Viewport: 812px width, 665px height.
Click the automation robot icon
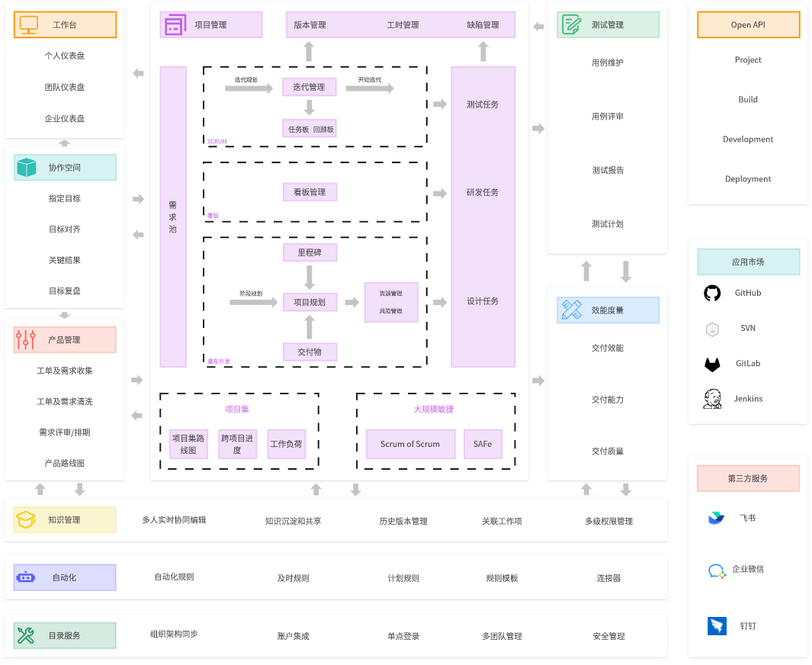(x=26, y=577)
